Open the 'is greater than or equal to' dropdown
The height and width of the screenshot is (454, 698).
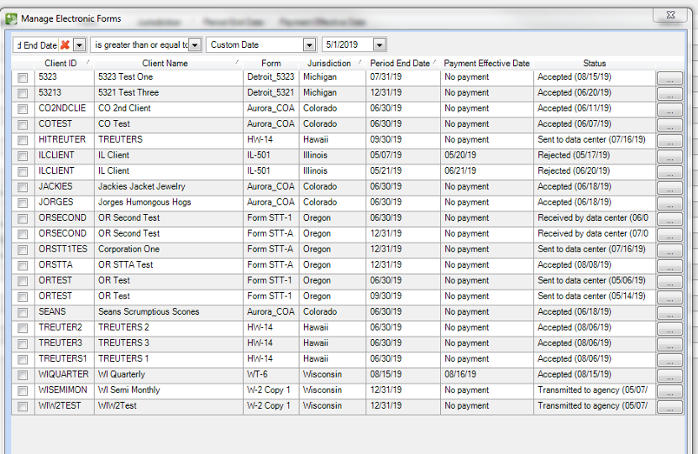point(195,45)
